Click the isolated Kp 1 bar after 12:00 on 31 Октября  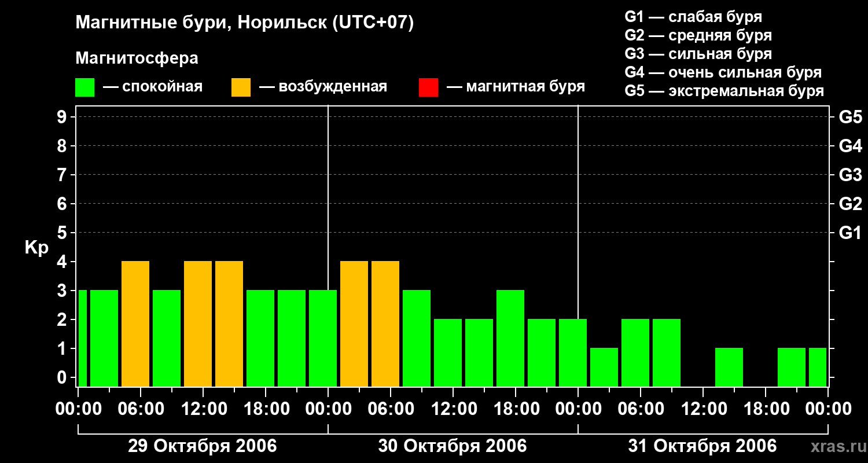[x=729, y=367]
